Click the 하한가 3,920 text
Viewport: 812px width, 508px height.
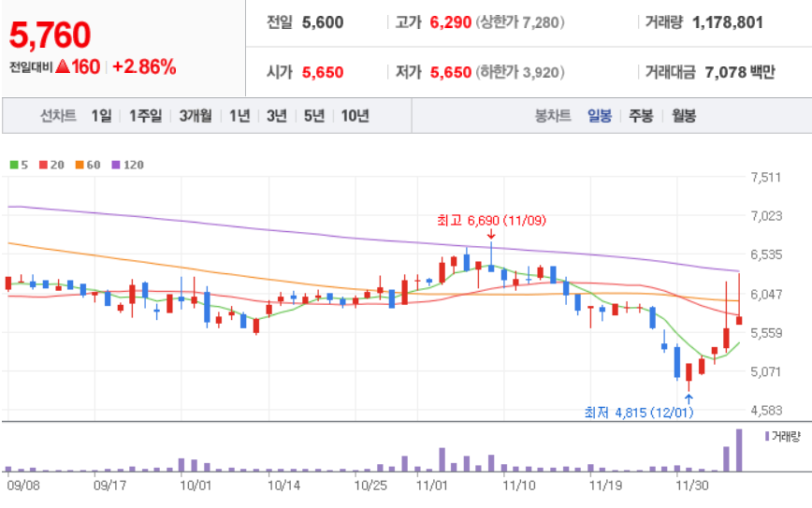520,72
